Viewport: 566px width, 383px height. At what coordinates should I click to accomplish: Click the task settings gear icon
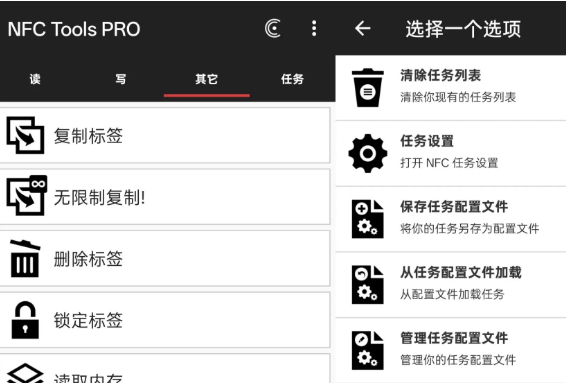click(x=367, y=153)
